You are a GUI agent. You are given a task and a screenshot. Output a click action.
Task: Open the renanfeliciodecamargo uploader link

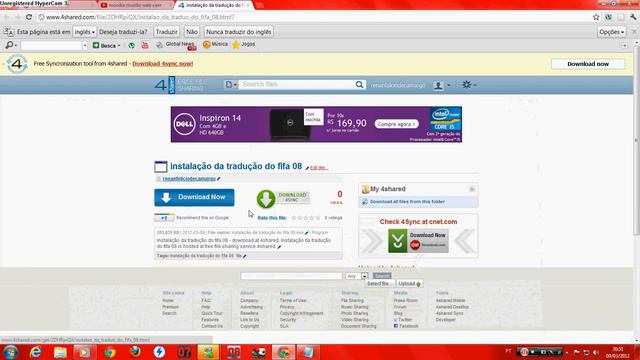click(x=189, y=179)
